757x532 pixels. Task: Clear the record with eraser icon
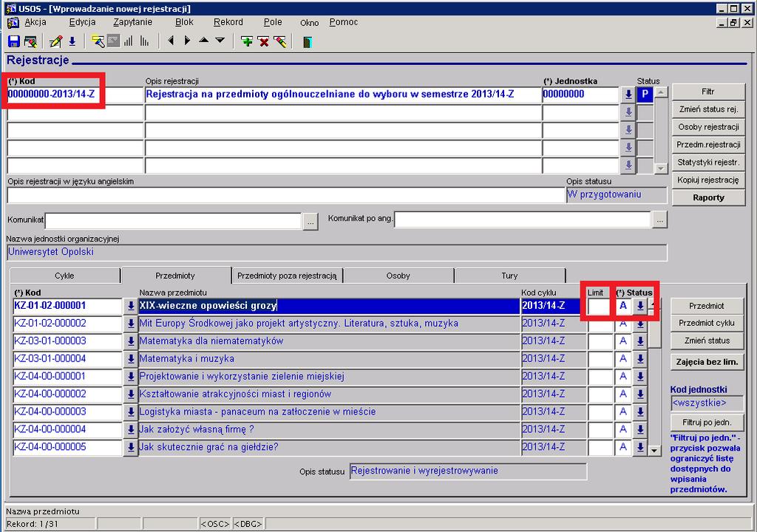280,41
